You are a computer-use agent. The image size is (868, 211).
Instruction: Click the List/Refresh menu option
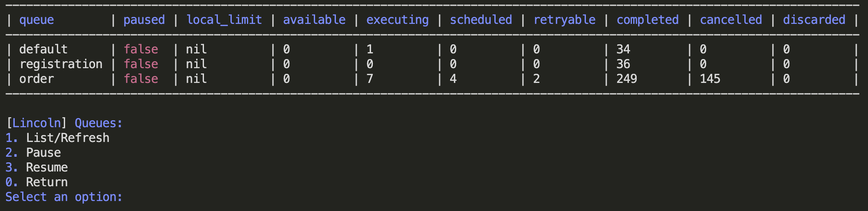[67, 138]
